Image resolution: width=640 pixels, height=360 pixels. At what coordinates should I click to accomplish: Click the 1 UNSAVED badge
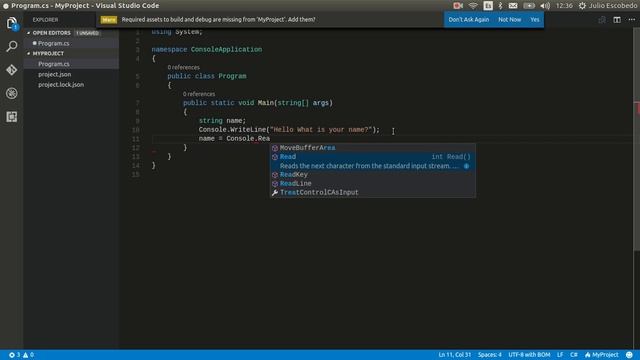tap(87, 33)
